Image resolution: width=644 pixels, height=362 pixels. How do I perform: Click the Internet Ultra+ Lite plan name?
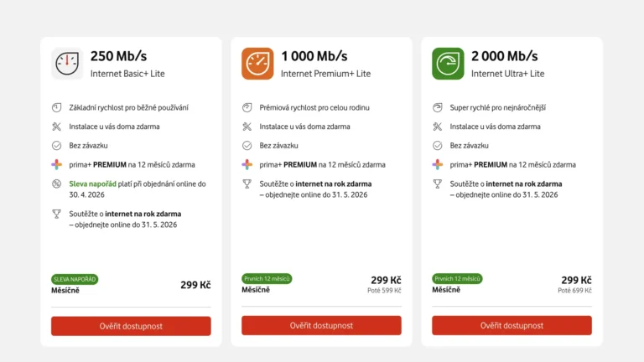(507, 74)
